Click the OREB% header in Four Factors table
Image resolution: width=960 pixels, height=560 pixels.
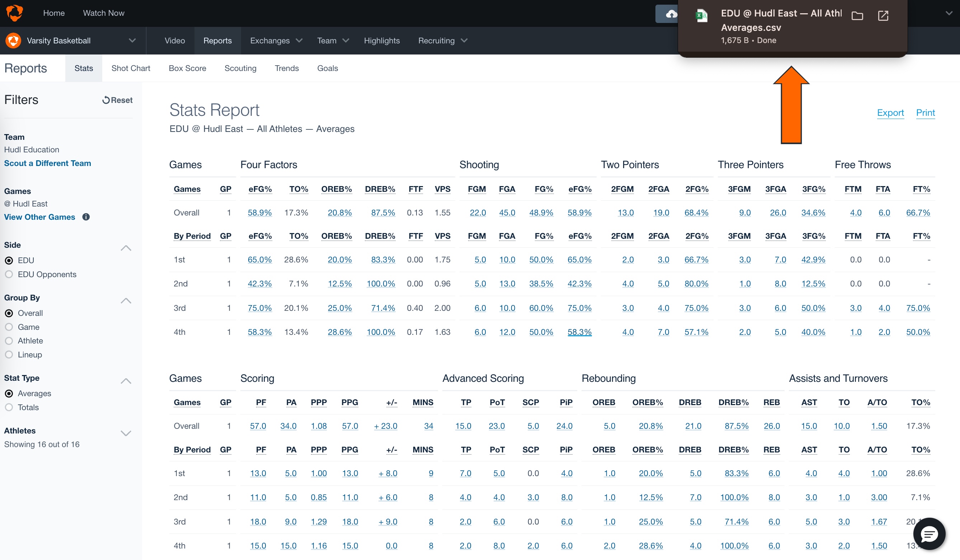[x=337, y=189]
